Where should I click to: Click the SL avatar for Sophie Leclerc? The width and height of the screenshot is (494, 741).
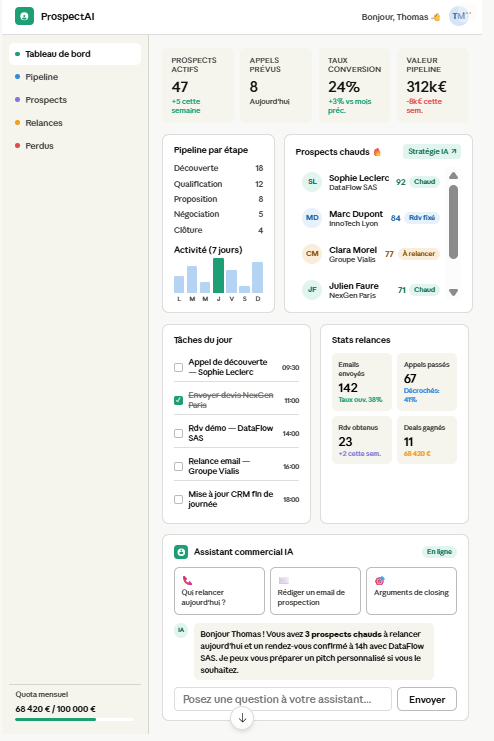312,181
